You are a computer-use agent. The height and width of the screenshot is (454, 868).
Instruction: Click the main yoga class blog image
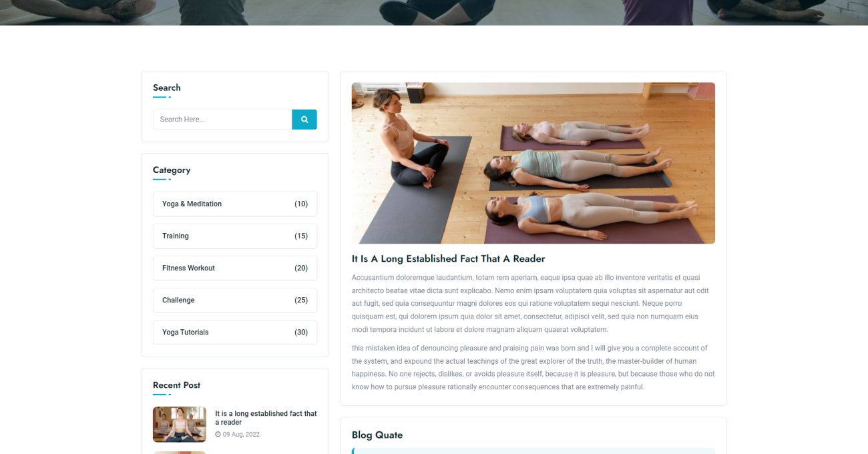pyautogui.click(x=533, y=163)
